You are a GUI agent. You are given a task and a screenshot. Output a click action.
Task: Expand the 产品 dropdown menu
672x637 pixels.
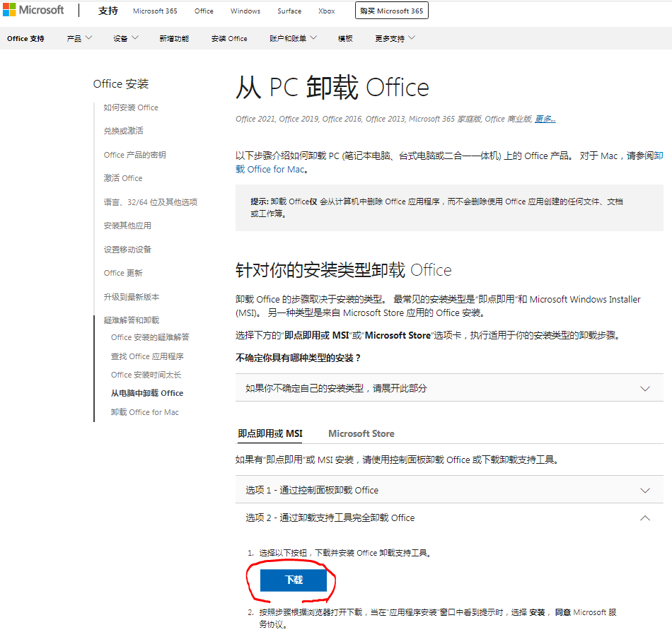pyautogui.click(x=79, y=39)
